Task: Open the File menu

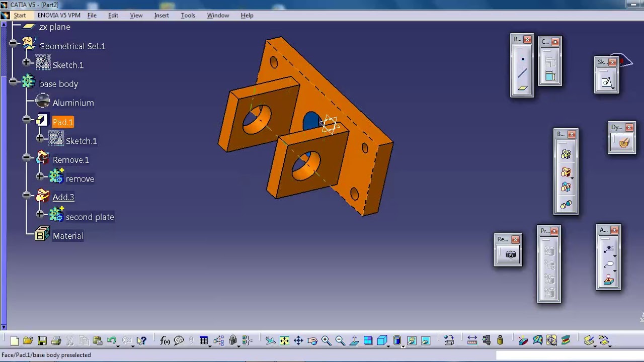Action: pos(92,15)
